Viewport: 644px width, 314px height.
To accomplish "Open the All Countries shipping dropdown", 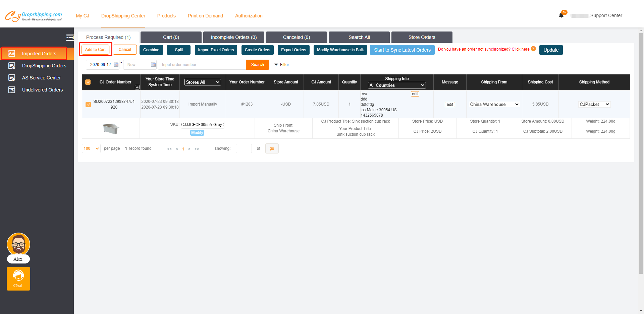I will pos(396,85).
